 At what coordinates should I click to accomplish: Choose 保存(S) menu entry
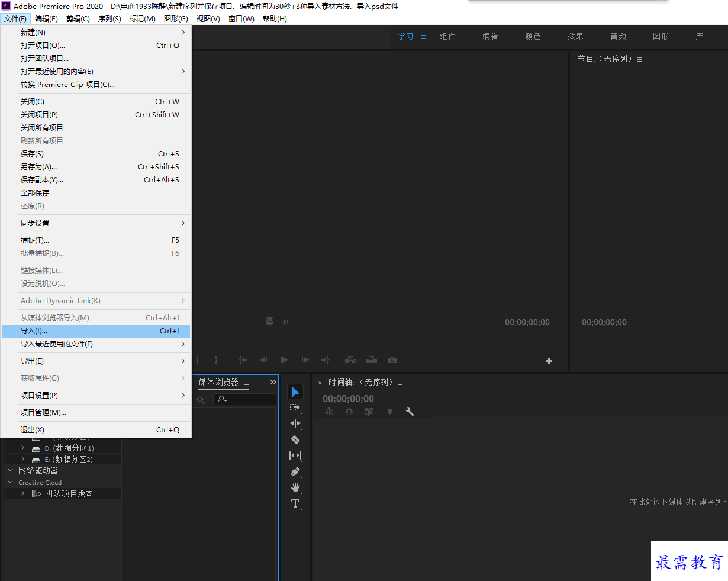click(x=96, y=154)
